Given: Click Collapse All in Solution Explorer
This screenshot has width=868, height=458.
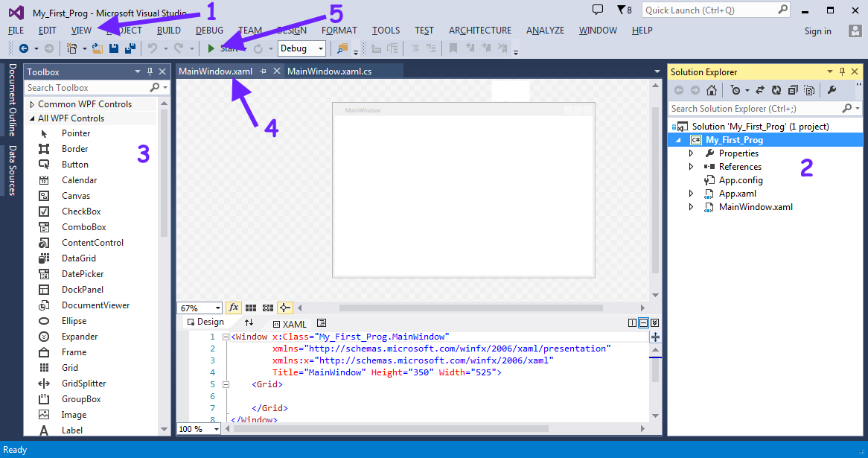Looking at the screenshot, I should point(792,90).
